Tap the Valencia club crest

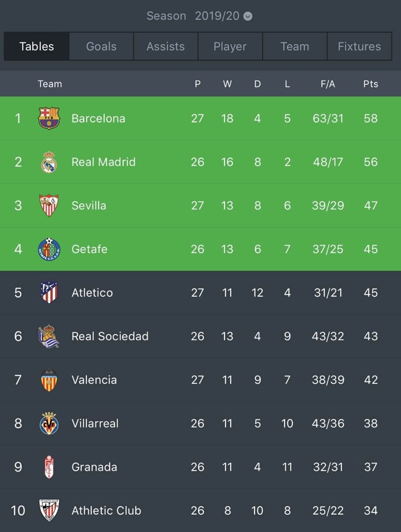[x=49, y=380]
